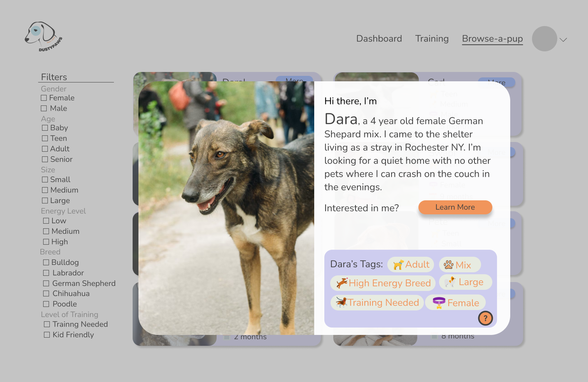Click the Dara name in the description
The height and width of the screenshot is (382, 588).
(x=341, y=119)
